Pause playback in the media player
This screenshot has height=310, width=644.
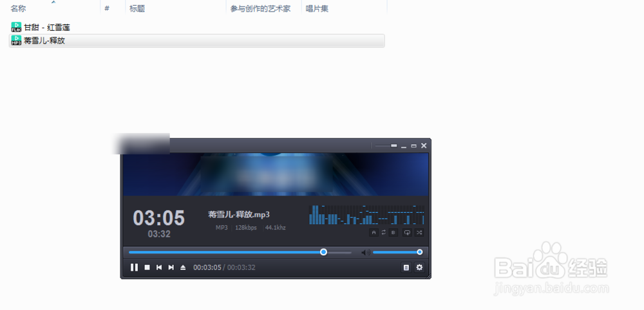tap(134, 268)
